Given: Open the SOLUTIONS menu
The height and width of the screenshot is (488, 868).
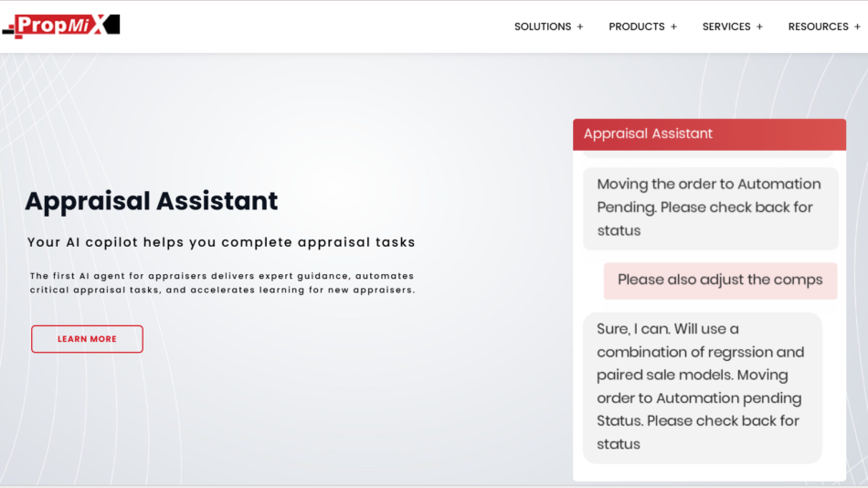Looking at the screenshot, I should [542, 27].
